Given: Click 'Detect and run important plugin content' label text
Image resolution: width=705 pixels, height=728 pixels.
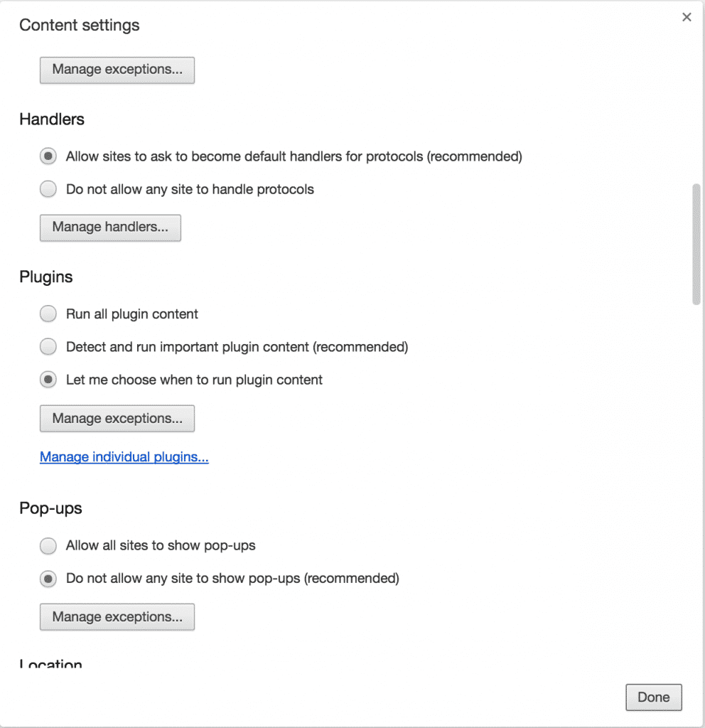Looking at the screenshot, I should [237, 347].
